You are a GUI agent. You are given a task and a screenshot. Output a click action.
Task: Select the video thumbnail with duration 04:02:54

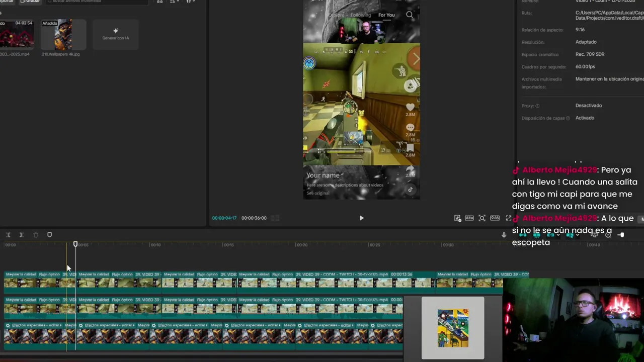[x=17, y=35]
